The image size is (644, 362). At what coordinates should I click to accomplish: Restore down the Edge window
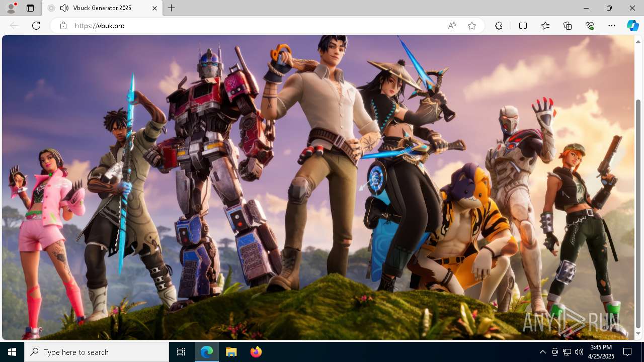tap(609, 8)
